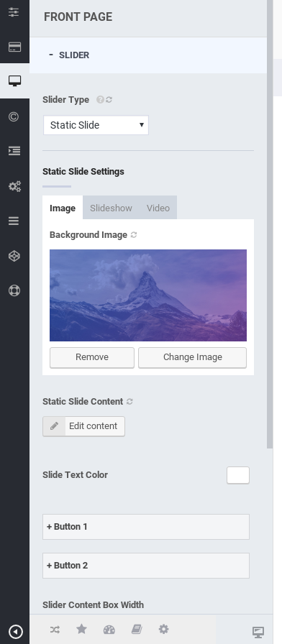Image resolution: width=282 pixels, height=644 pixels.
Task: Collapse the customizer with the back arrow
Action: click(15, 631)
